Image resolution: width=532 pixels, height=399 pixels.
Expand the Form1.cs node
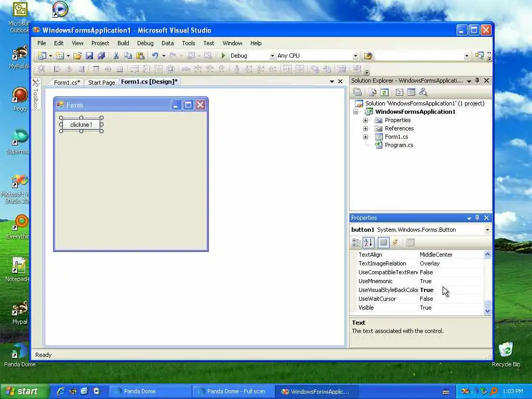pos(365,137)
